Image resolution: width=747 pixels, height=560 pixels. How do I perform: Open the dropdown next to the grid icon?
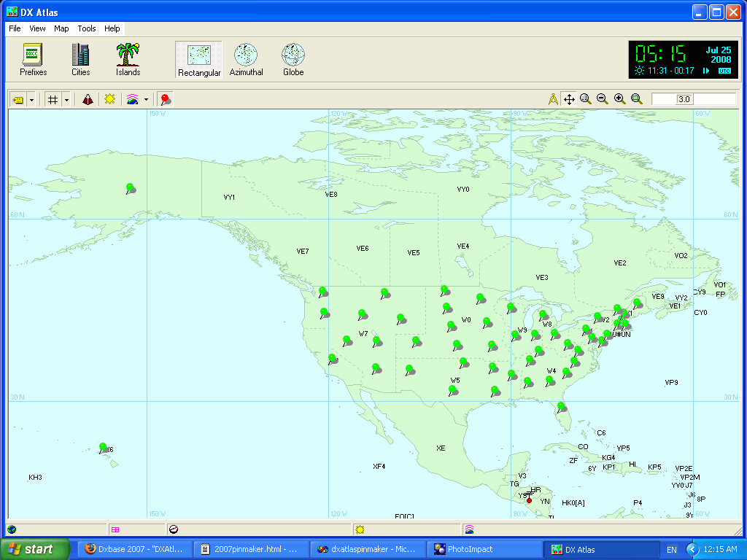(66, 99)
